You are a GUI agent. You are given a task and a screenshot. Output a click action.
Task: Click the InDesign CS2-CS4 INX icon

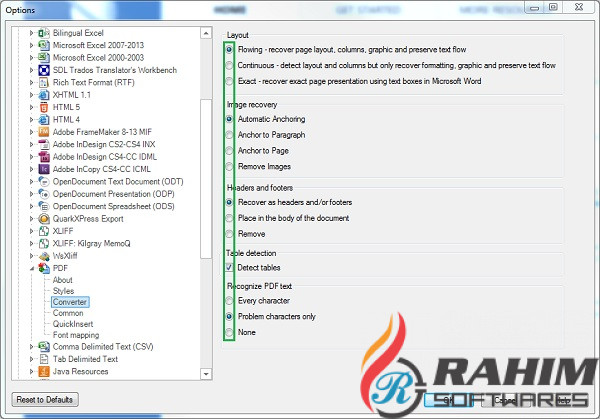click(44, 144)
